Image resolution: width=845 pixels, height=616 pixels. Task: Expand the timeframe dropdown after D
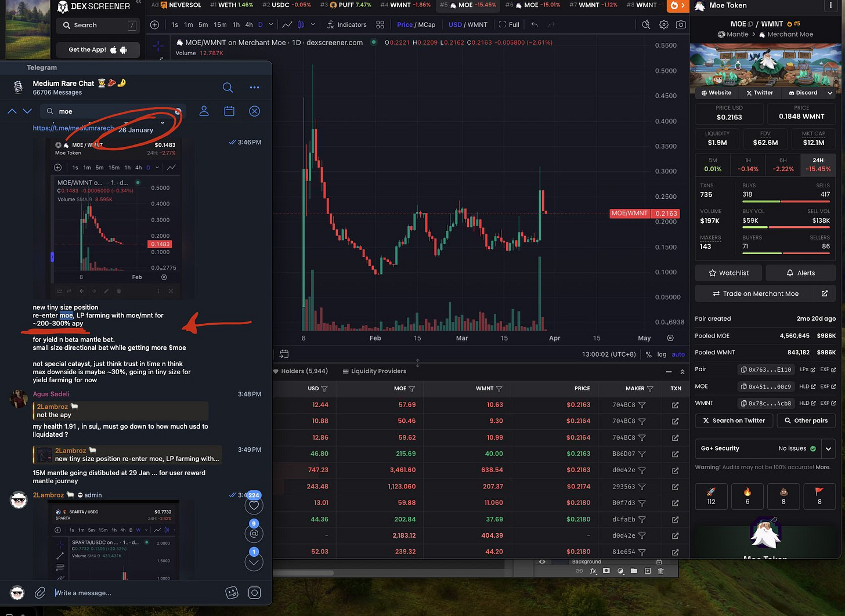[x=270, y=24]
